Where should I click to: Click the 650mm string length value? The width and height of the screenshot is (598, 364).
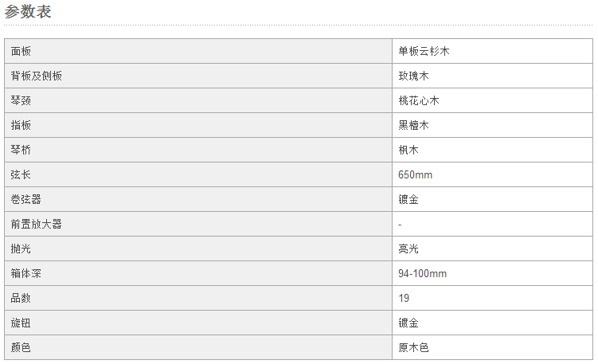(x=416, y=174)
